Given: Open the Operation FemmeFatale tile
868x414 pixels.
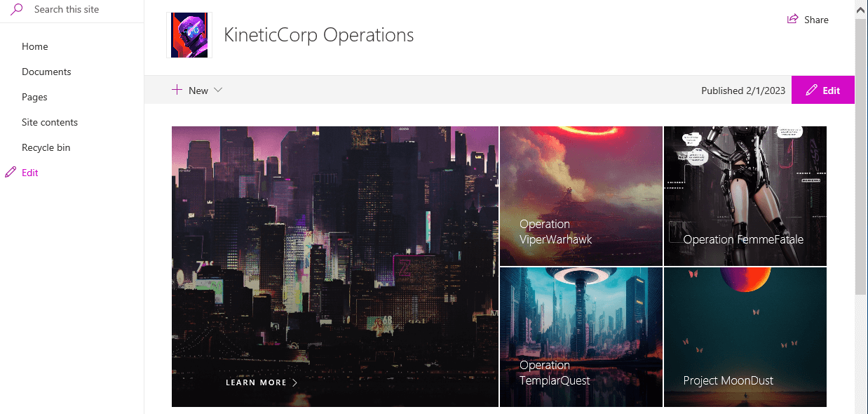Looking at the screenshot, I should pyautogui.click(x=745, y=196).
